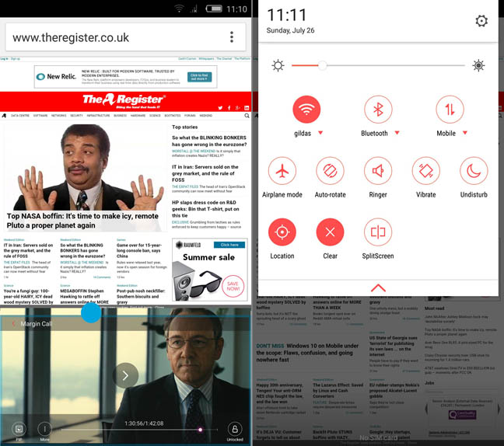Activate the SplitScreen toggle
This screenshot has width=504, height=446.
click(378, 232)
